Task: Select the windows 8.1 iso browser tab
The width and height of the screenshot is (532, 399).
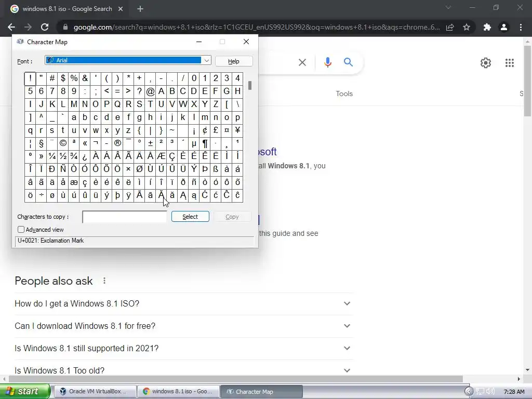Action: pos(67,9)
